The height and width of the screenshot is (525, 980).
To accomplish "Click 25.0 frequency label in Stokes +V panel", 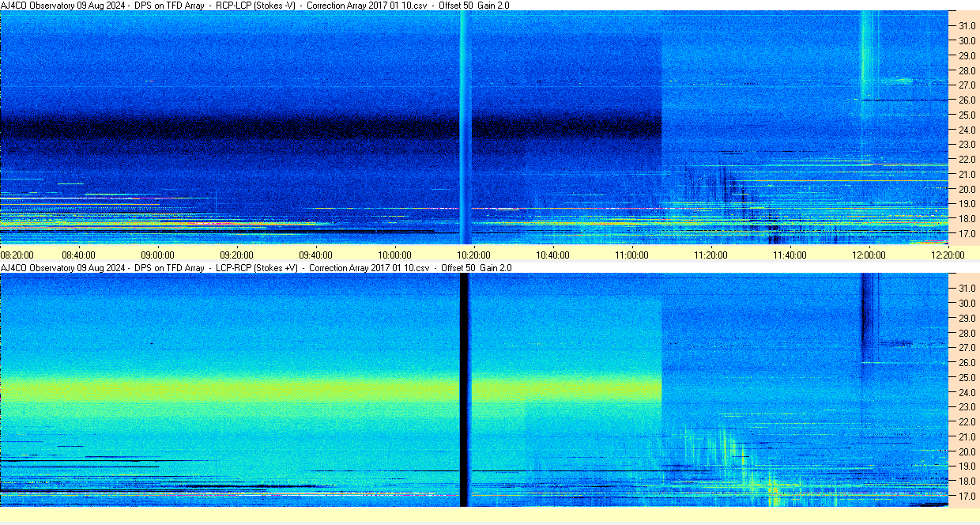I will coord(967,377).
